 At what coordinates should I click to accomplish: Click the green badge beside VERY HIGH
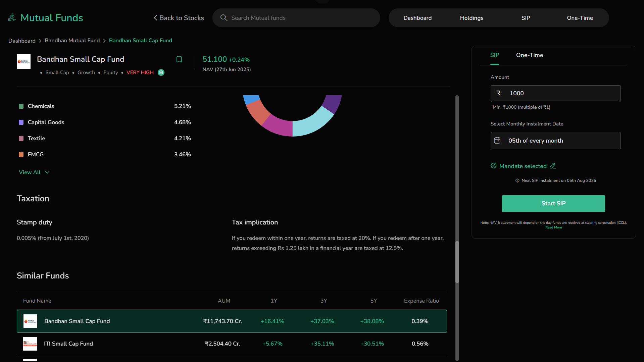click(x=161, y=72)
